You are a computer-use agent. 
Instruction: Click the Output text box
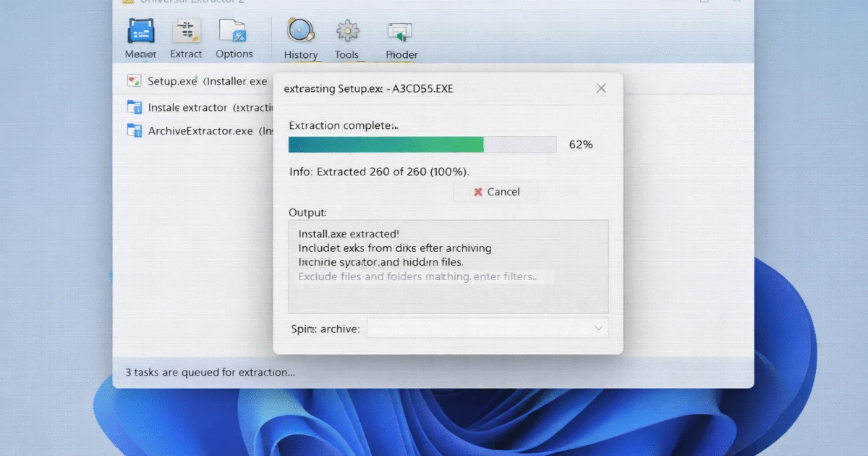pyautogui.click(x=448, y=266)
